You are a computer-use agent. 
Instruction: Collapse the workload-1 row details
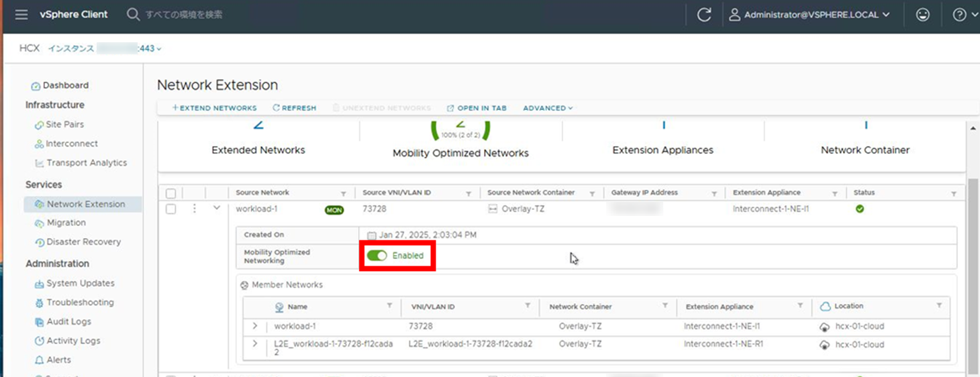pos(216,209)
